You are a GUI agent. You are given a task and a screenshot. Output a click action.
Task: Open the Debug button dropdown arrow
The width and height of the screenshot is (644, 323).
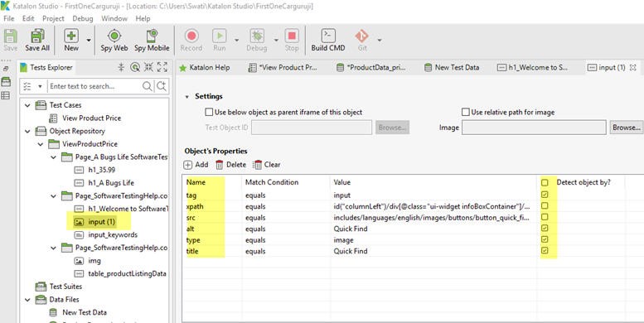pos(276,40)
